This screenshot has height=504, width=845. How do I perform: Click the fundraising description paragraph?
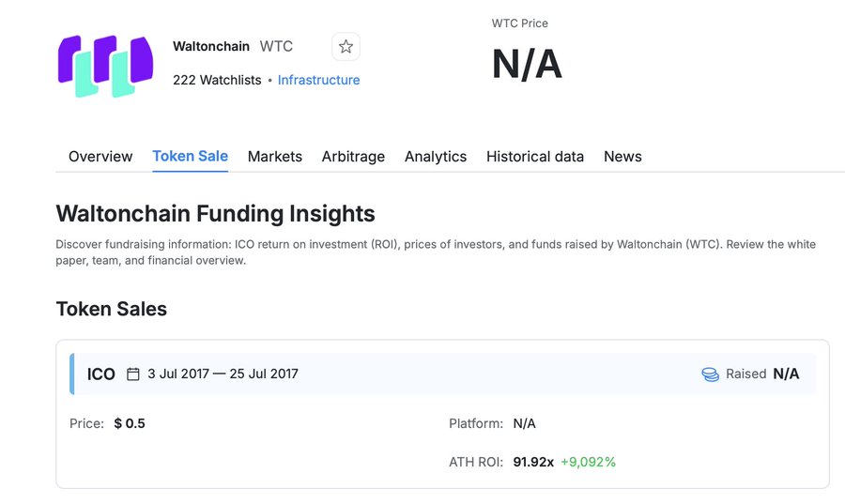436,252
